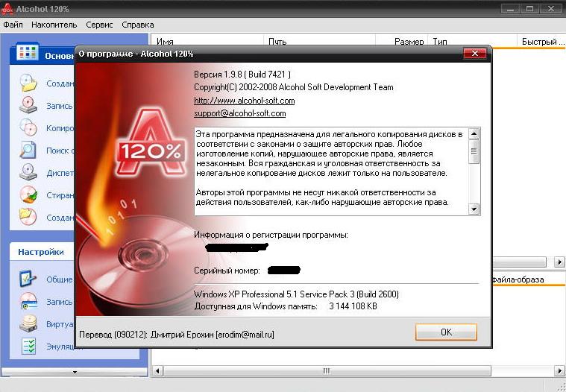
Task: Click the Информация о регистрации программы label
Action: (x=271, y=235)
